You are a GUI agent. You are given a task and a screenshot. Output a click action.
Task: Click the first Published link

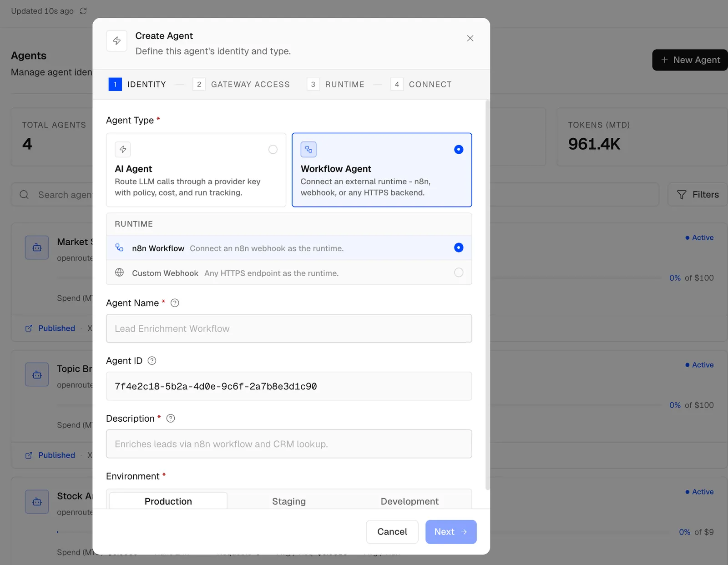(56, 328)
